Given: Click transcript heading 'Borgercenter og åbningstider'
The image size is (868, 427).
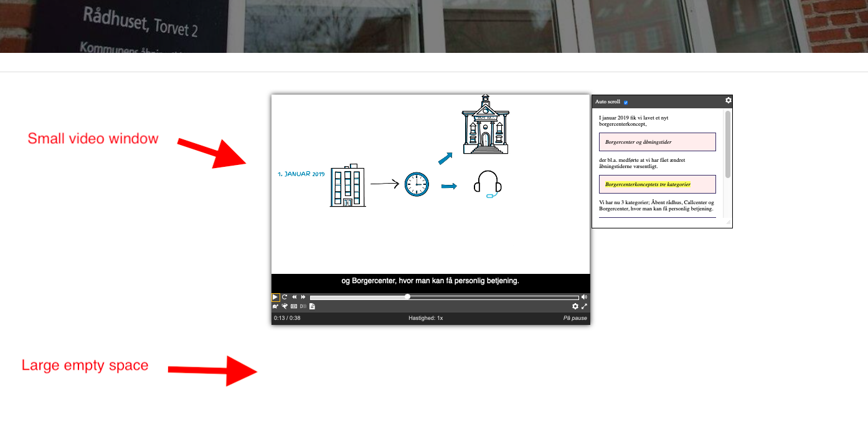Looking at the screenshot, I should (x=638, y=142).
